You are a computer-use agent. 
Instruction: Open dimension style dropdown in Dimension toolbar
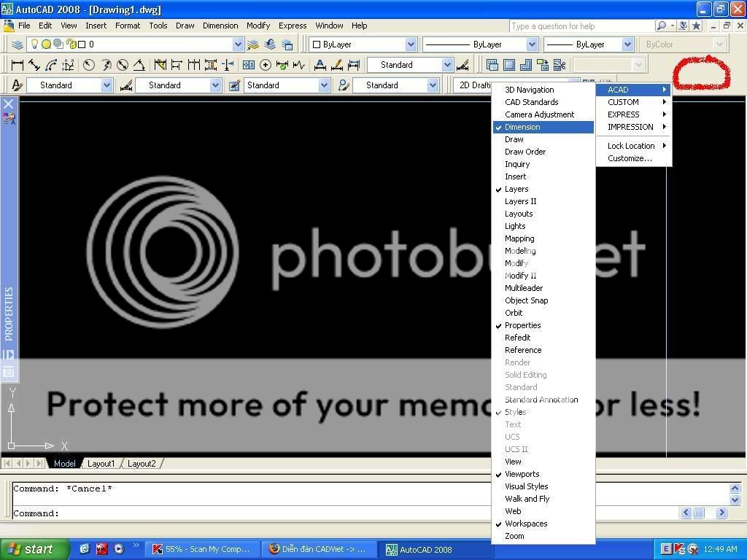[447, 65]
